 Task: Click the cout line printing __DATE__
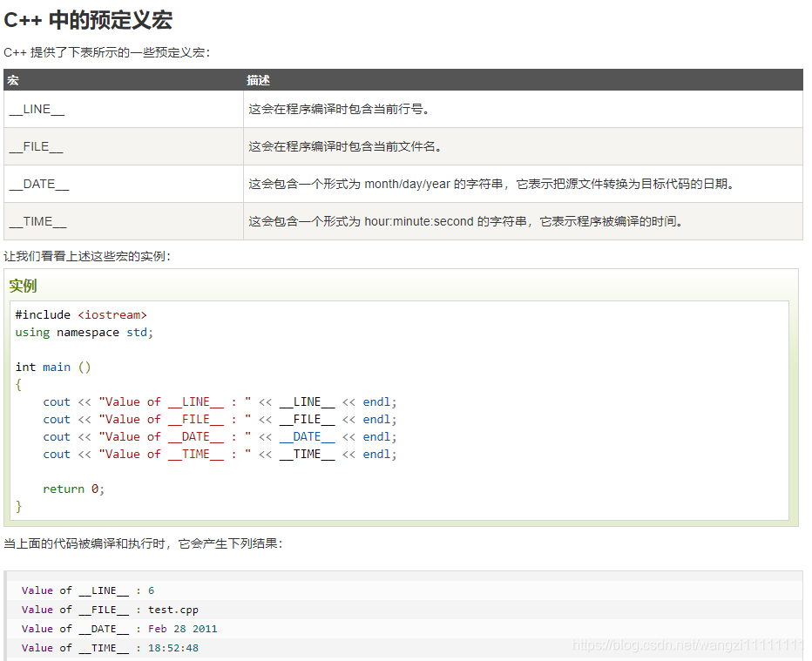pyautogui.click(x=220, y=437)
